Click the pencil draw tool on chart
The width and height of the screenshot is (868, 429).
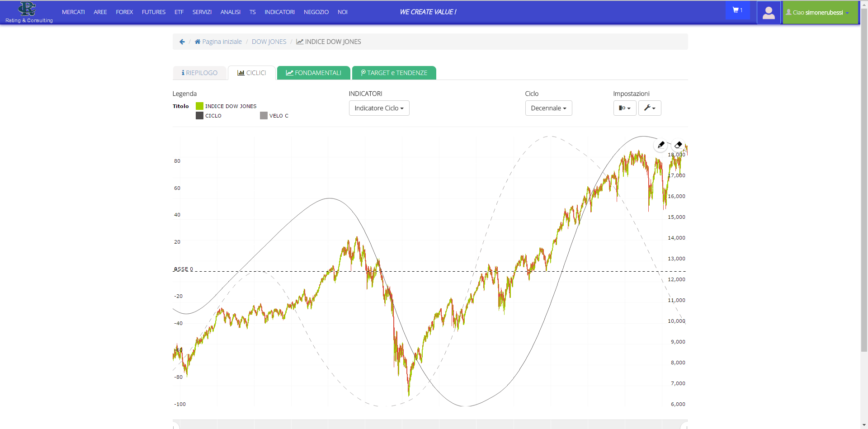pos(661,145)
